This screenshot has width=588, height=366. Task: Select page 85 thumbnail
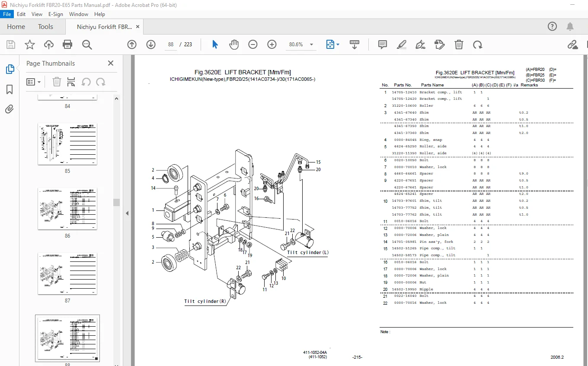(x=67, y=144)
